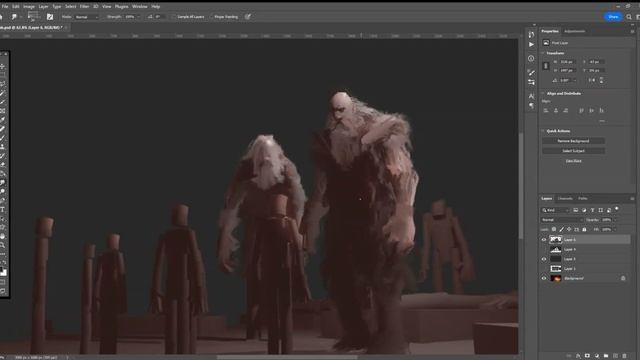Toggle the Finger Painting checkbox
The height and width of the screenshot is (360, 640).
(x=211, y=17)
